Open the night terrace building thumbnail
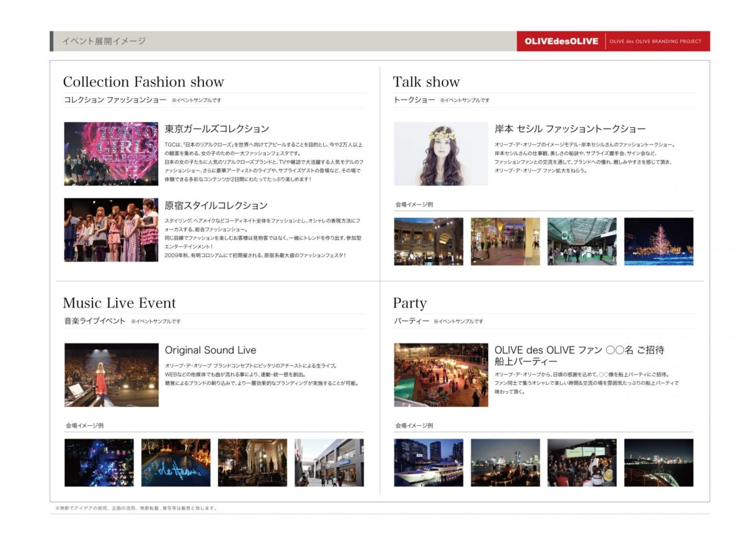Viewport: 756px width, 535px height. [x=253, y=463]
